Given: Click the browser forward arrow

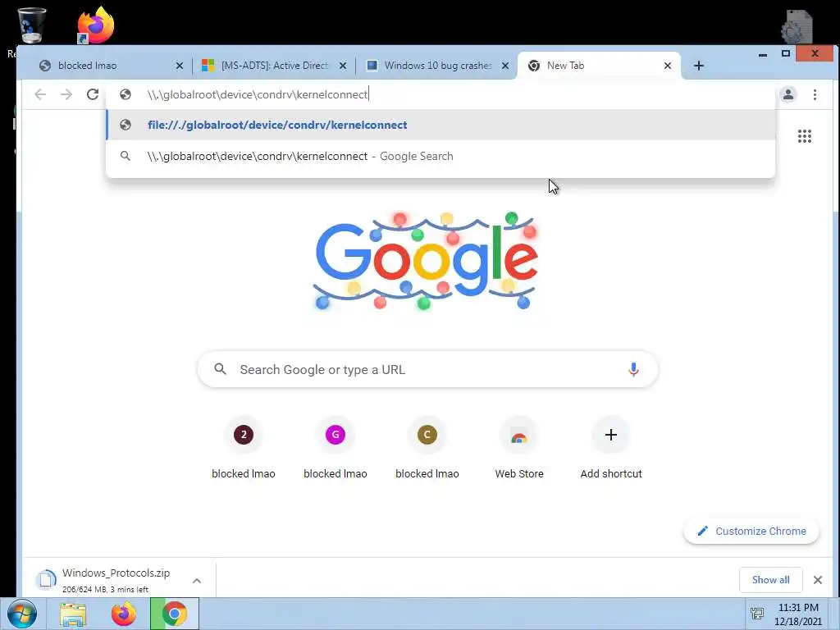Looking at the screenshot, I should pos(66,95).
